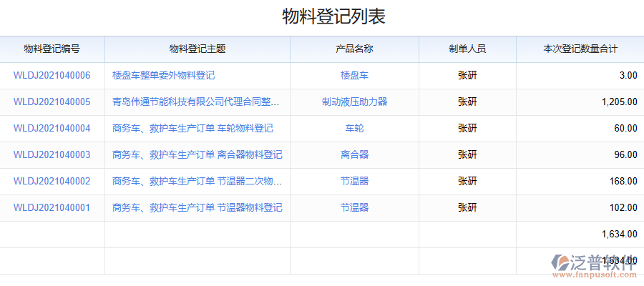Click product name 车轮
This screenshot has height=286, width=644.
(x=354, y=129)
